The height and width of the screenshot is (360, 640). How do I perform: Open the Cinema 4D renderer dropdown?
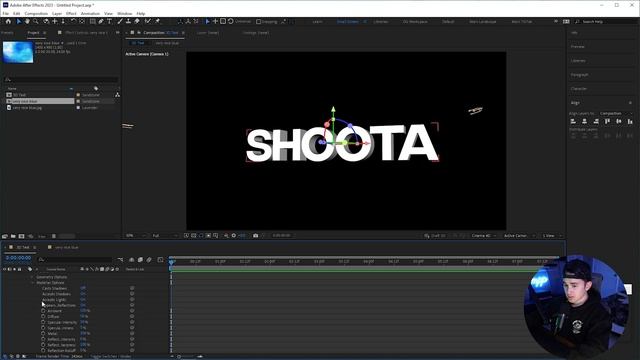pos(484,236)
